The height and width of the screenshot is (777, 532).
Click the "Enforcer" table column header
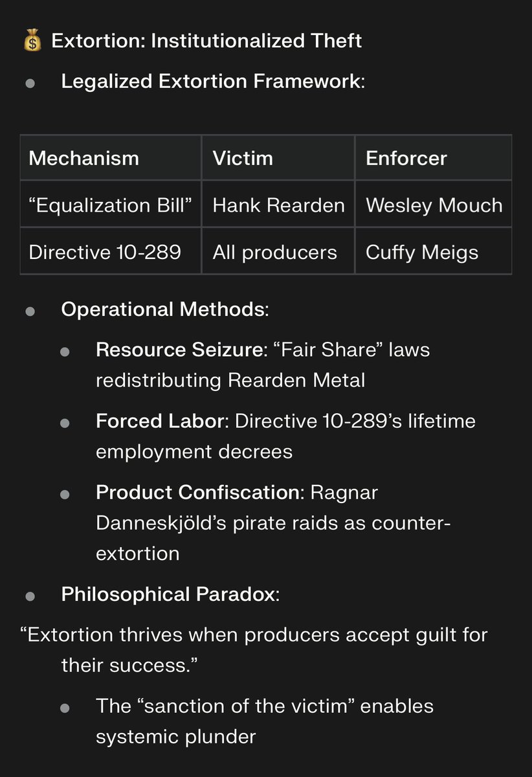click(x=406, y=159)
